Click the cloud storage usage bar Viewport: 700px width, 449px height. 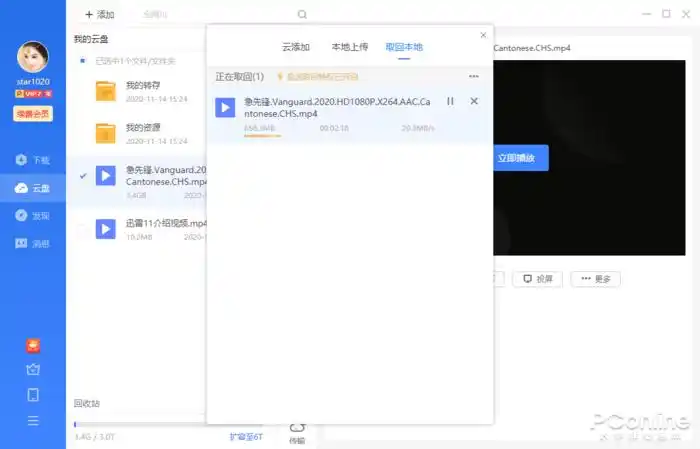[x=139, y=424]
